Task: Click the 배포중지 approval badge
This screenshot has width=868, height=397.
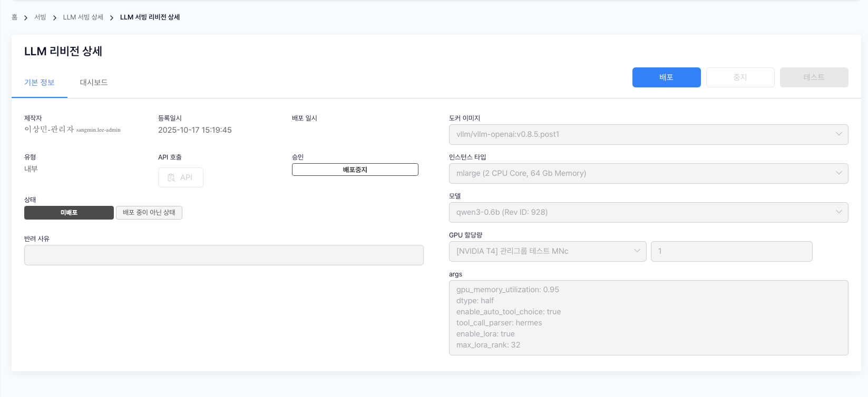Action: [x=355, y=170]
